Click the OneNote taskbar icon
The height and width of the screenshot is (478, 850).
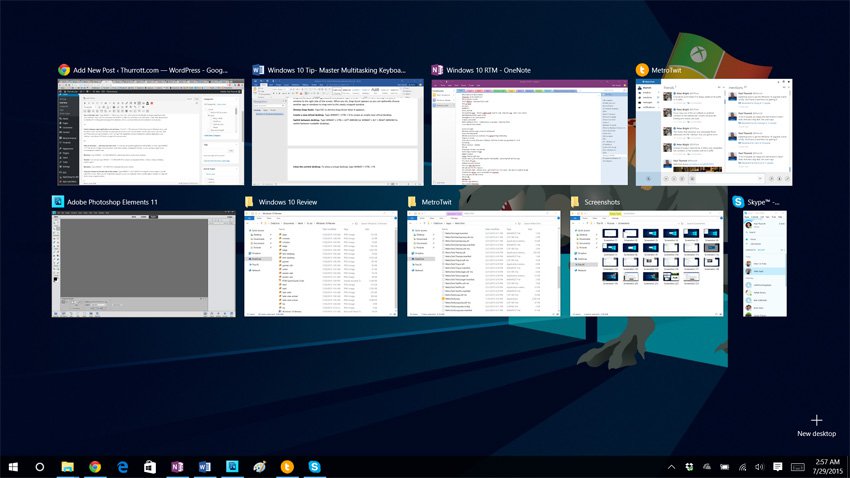point(177,467)
